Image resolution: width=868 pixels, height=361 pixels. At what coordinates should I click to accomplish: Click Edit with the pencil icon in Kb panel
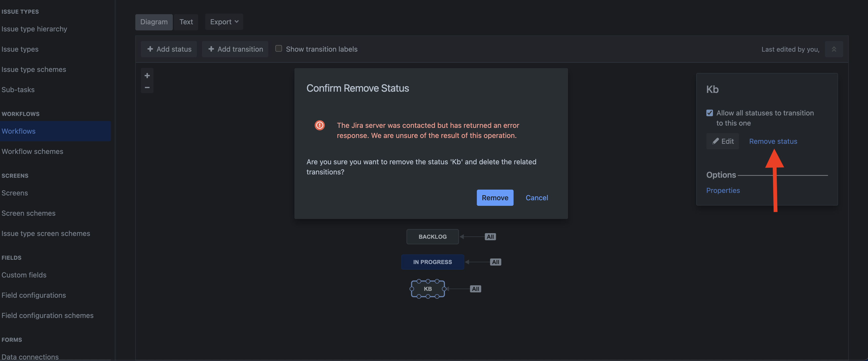coord(723,142)
